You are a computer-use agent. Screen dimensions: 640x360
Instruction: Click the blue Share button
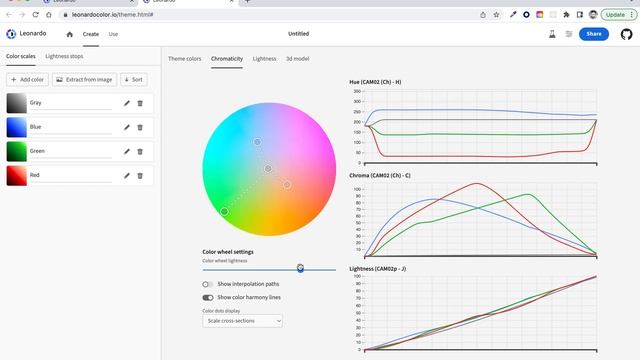(x=594, y=34)
